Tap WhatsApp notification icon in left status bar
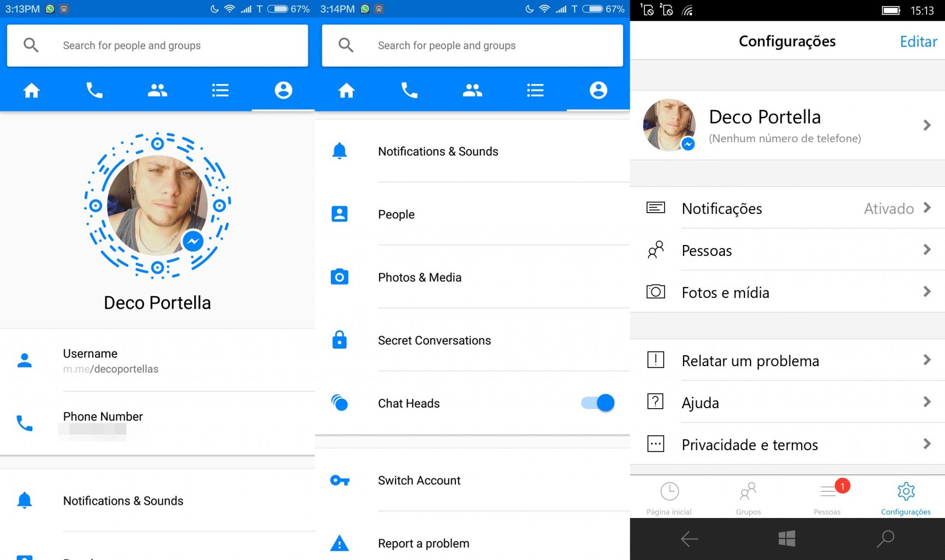 (x=50, y=9)
